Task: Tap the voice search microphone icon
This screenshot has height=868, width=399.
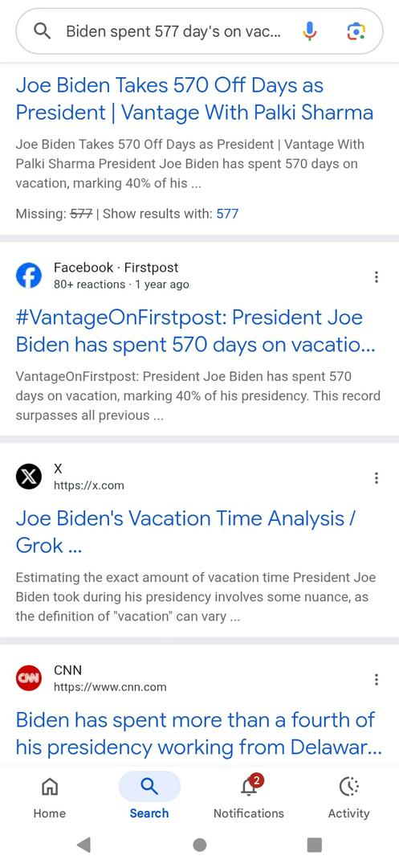Action: tap(310, 31)
